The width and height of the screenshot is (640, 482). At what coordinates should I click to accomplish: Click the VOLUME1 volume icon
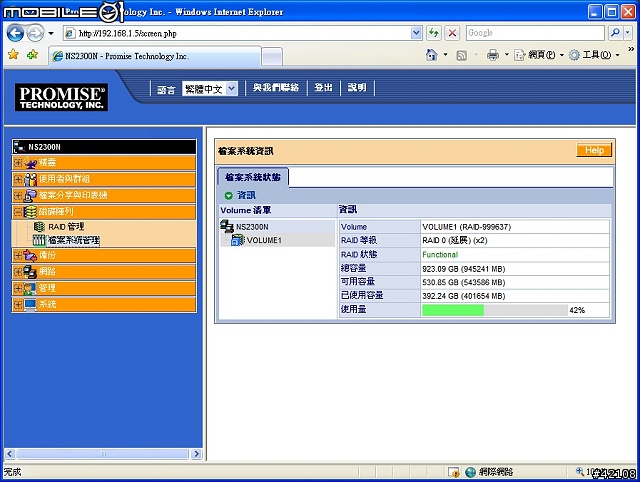238,240
